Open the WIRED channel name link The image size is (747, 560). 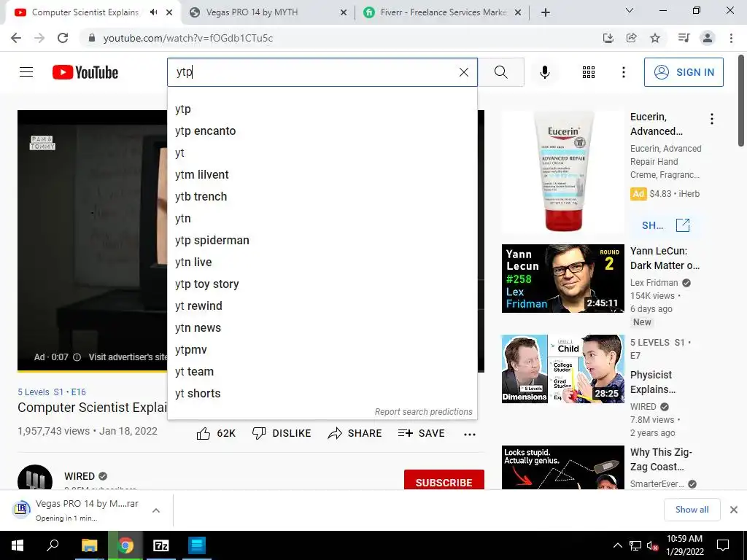(x=80, y=476)
